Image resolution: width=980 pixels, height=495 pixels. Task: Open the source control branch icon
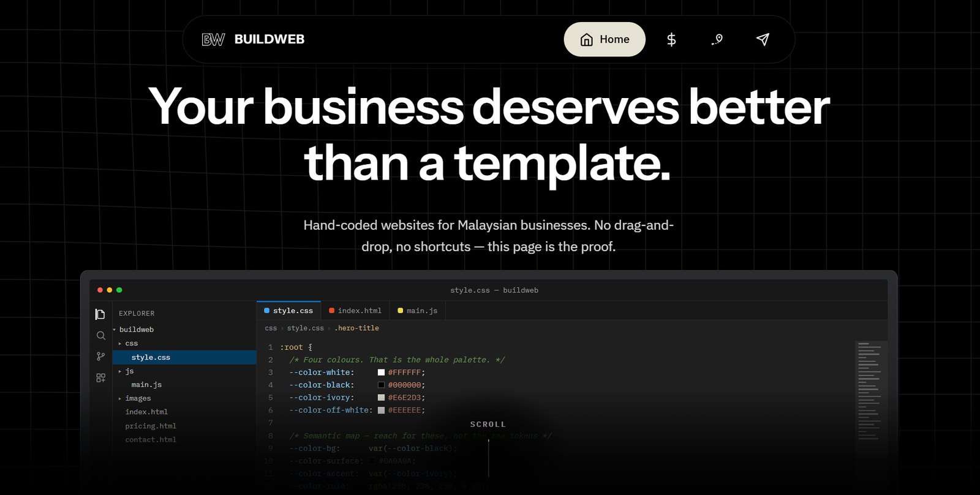(x=100, y=356)
